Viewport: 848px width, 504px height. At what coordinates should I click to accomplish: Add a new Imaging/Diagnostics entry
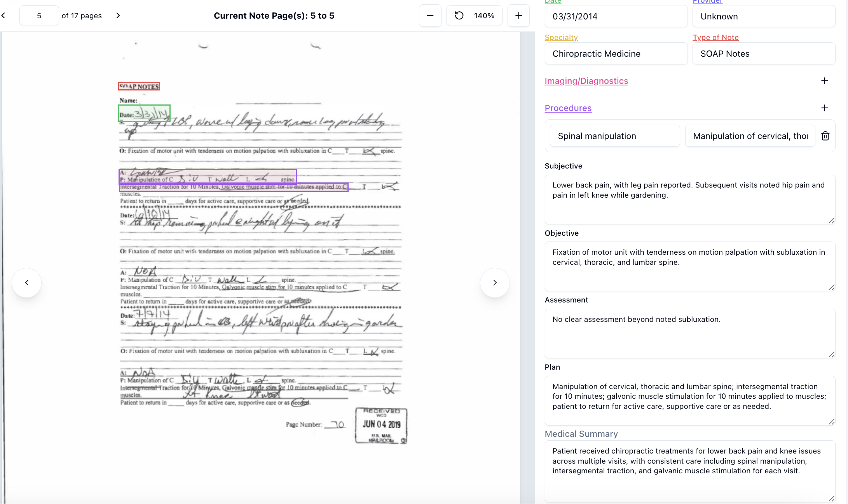(824, 81)
